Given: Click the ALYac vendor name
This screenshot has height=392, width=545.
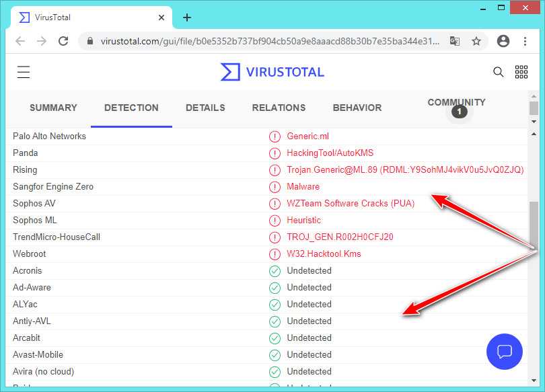Looking at the screenshot, I should [x=25, y=304].
